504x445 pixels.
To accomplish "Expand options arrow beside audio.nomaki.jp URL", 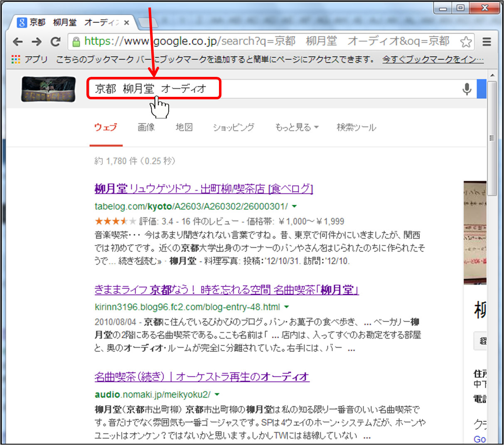I will (x=217, y=394).
